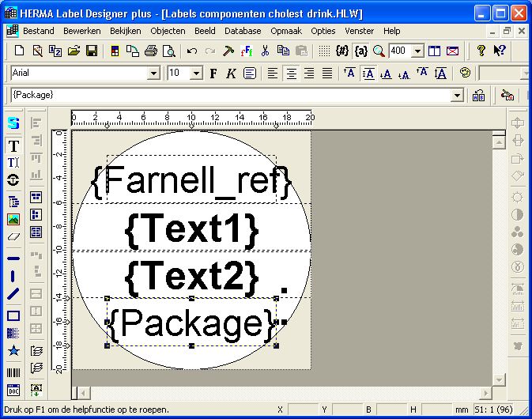The image size is (532, 419).
Task: Open the Arial font name dropdown
Action: tap(153, 74)
